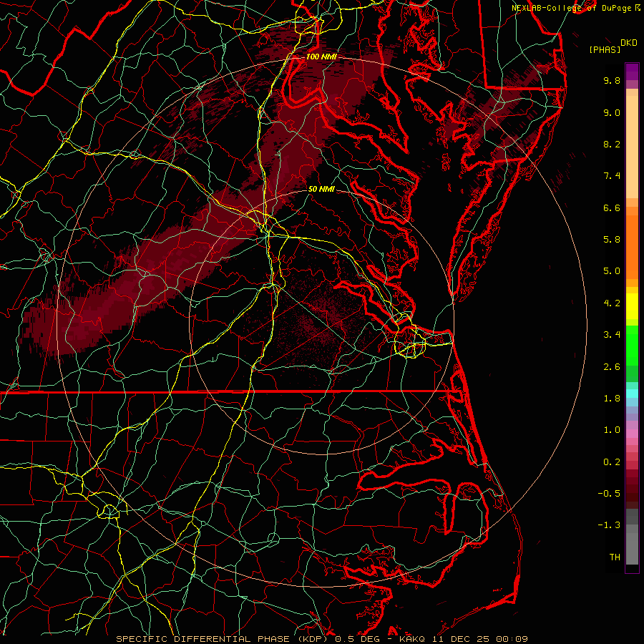The height and width of the screenshot is (644, 644).
Task: Click the 4.2 value on the color scale
Action: [x=612, y=303]
